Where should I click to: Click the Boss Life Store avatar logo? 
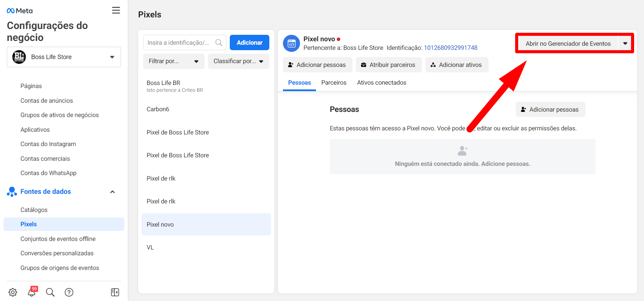click(19, 57)
